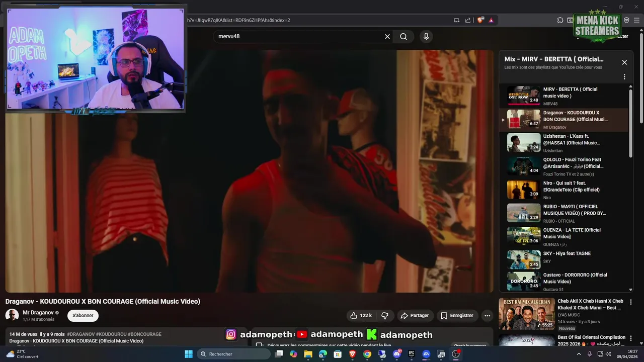Open Discord from the taskbar
This screenshot has width=644, height=362.
click(x=397, y=354)
